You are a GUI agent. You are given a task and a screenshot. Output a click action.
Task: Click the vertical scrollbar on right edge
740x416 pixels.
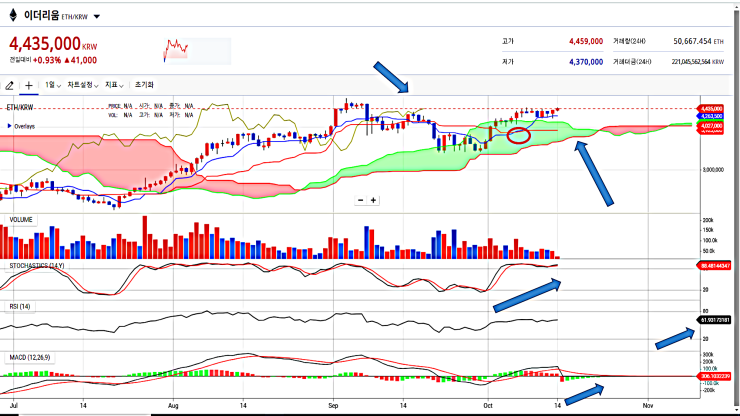[x=736, y=208]
